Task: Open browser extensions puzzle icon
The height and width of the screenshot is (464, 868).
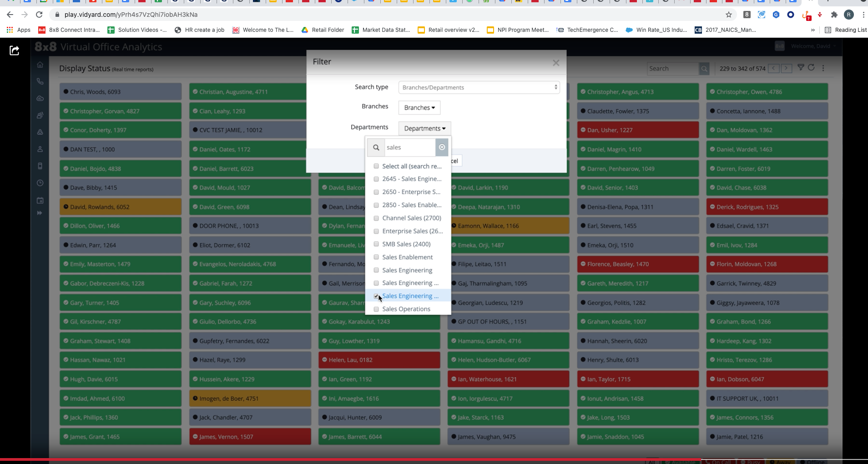Action: click(834, 15)
